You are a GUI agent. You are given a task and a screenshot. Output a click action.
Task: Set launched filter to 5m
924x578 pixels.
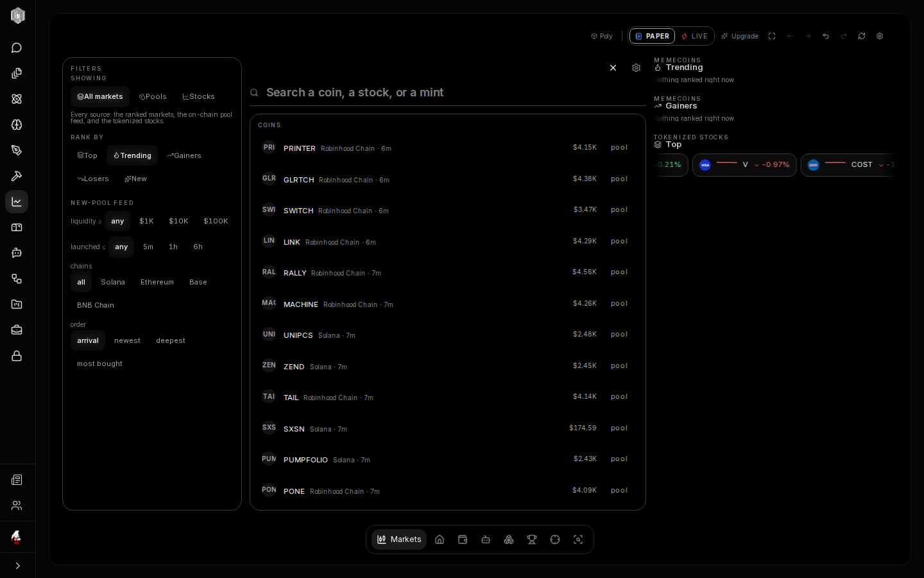coord(148,247)
